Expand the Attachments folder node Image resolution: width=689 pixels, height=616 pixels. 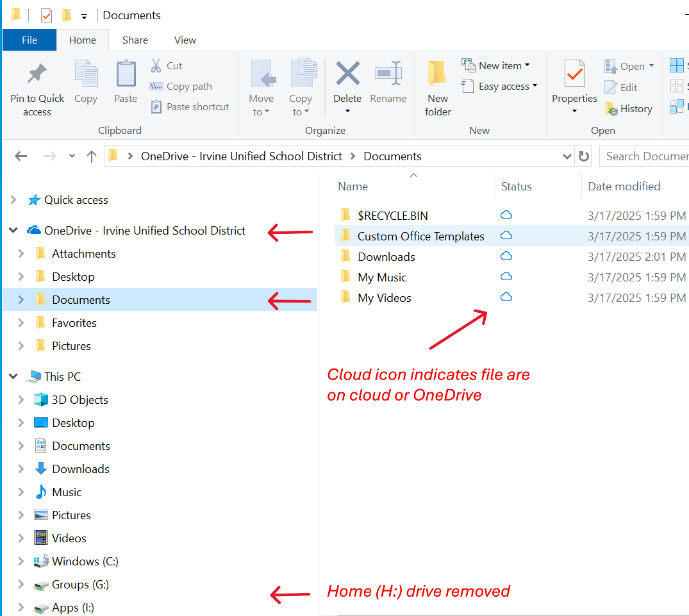(21, 254)
